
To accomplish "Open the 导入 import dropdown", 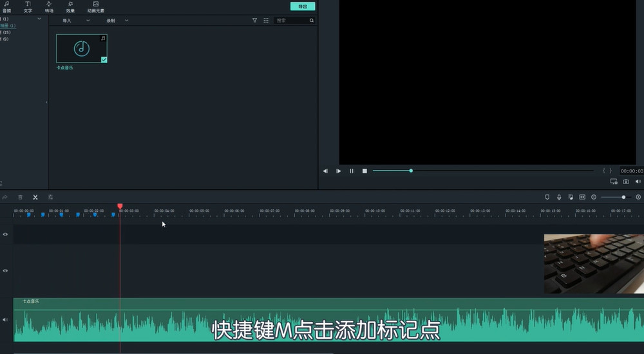I will click(x=76, y=20).
